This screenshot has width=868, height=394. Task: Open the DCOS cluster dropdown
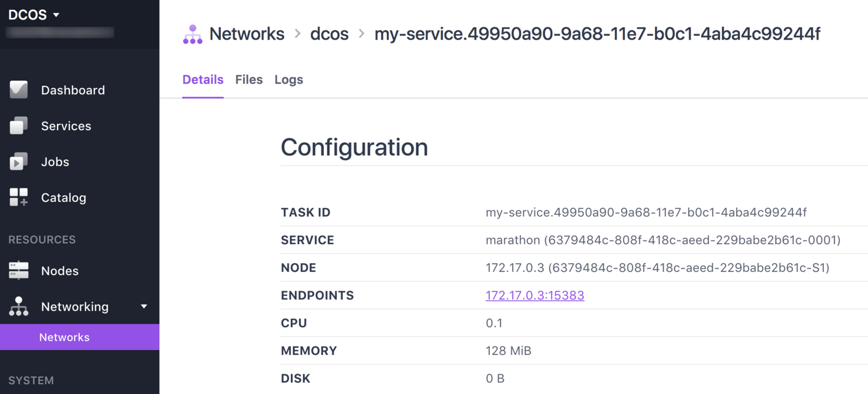point(34,15)
